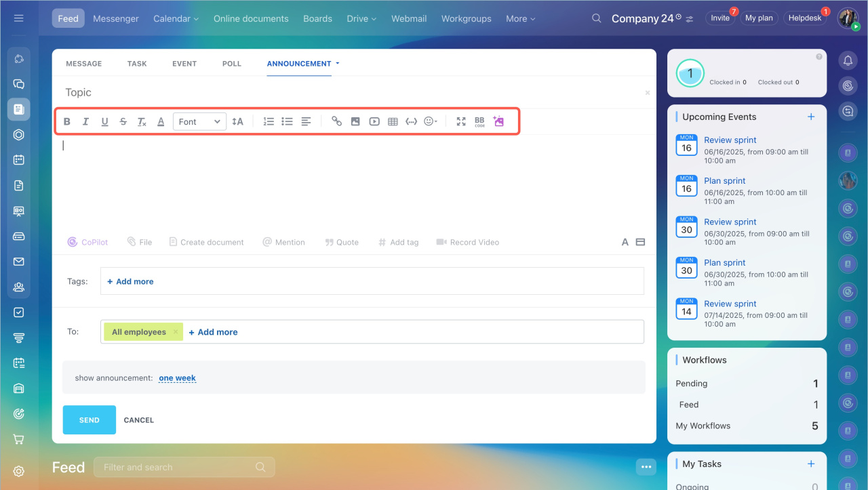Viewport: 868px width, 490px height.
Task: Switch to the Poll tab
Action: pyautogui.click(x=231, y=64)
